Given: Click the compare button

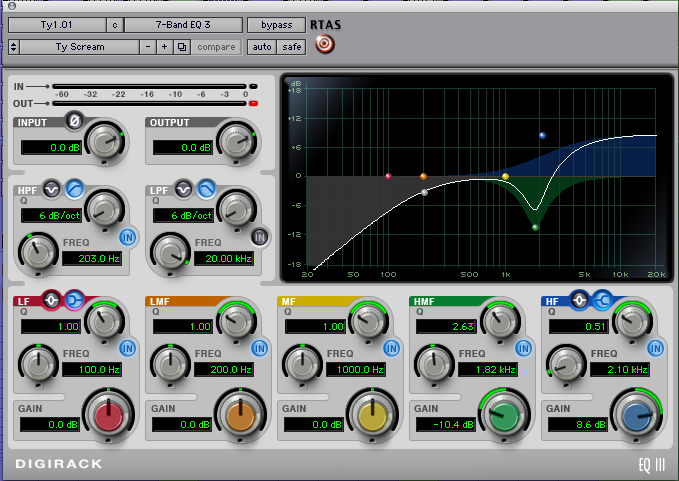Looking at the screenshot, I should point(216,47).
